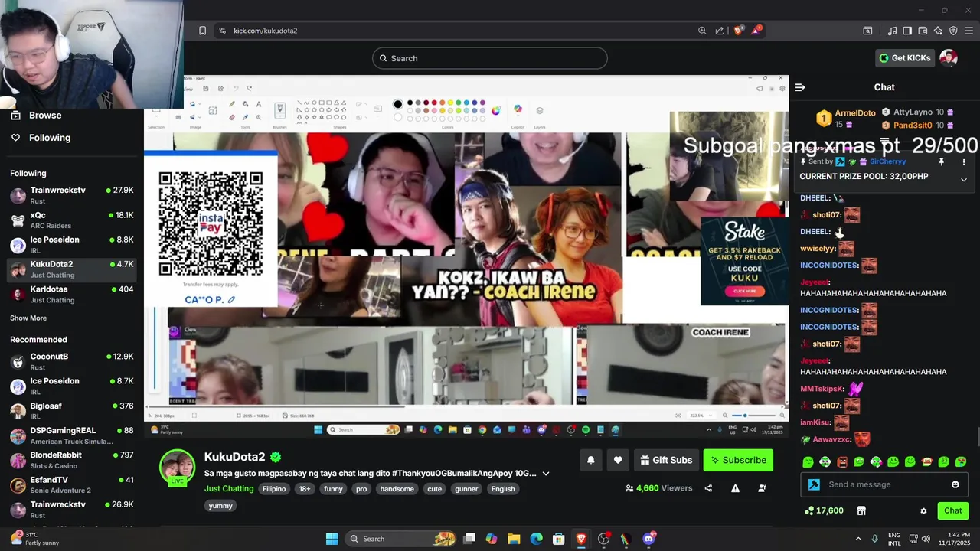
Task: Open File Explorer from the taskbar
Action: (514, 539)
